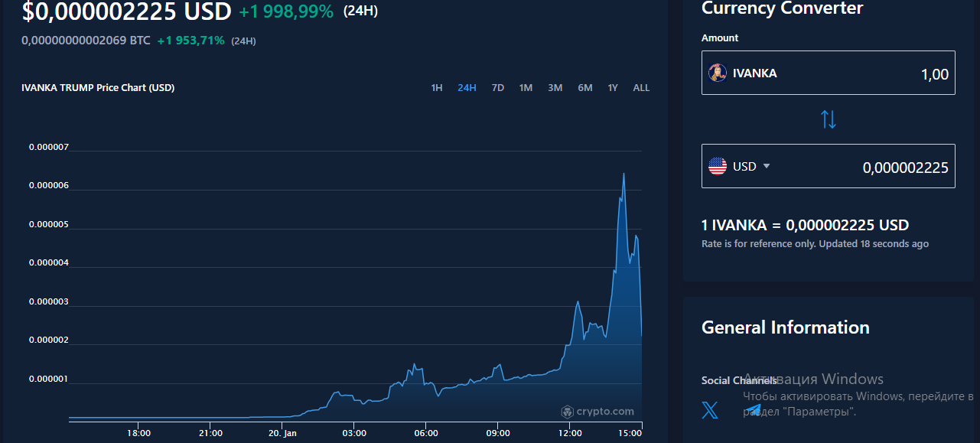Screen dimensions: 980x443
Task: Click the crypto.com watermark logo
Action: tap(597, 412)
